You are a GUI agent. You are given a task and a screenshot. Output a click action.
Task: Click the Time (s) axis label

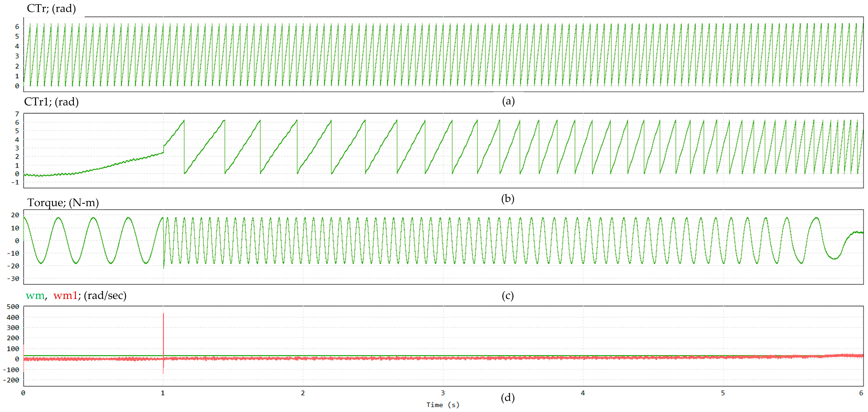click(443, 405)
